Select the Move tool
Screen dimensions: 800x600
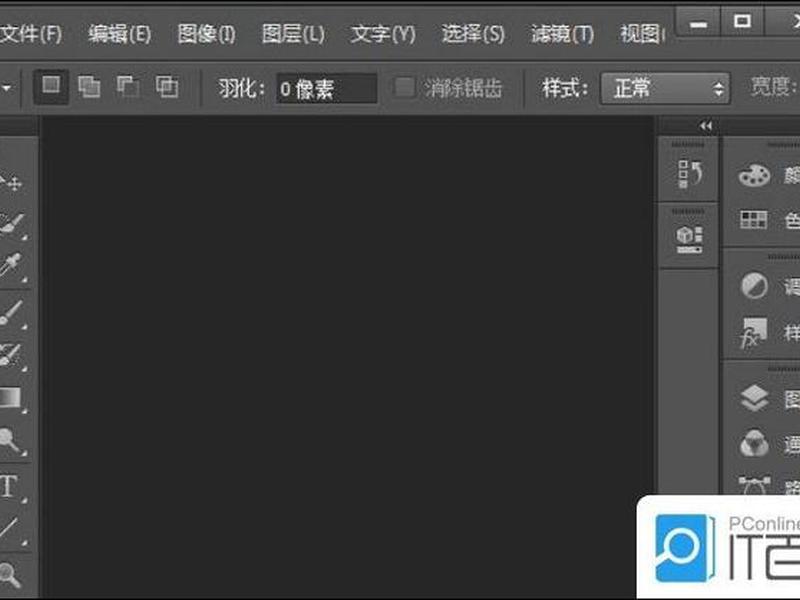11,183
